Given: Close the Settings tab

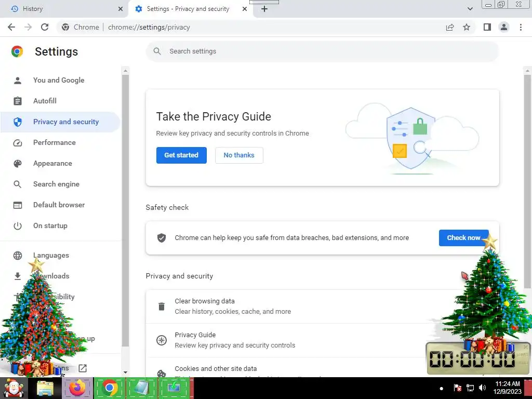Looking at the screenshot, I should point(245,9).
